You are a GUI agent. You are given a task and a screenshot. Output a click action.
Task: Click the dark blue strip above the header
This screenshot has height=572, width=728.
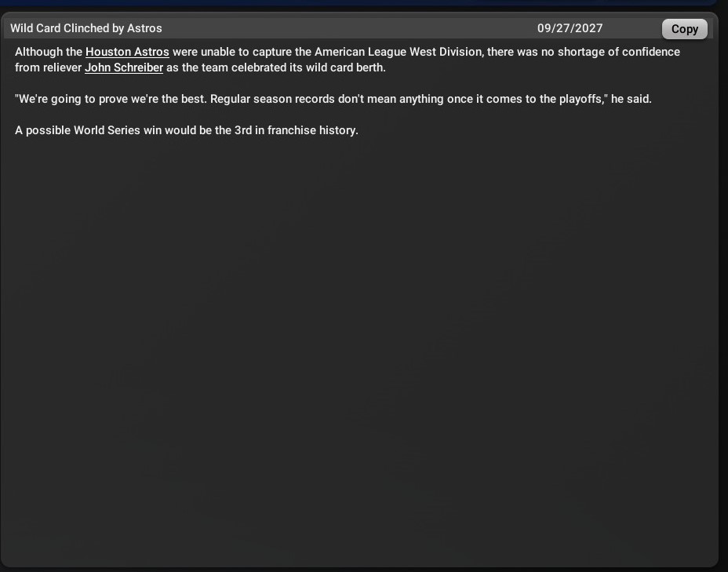click(x=361, y=3)
